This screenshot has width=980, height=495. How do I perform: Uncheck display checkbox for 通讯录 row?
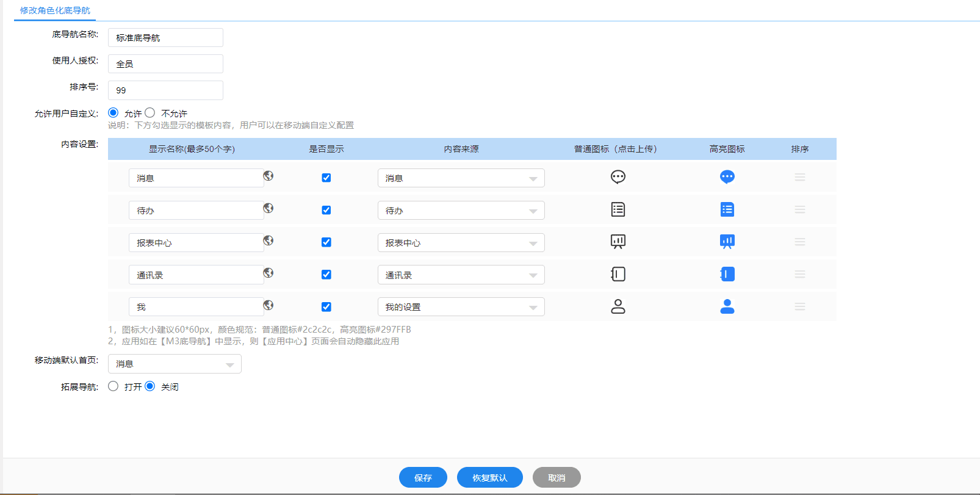[x=326, y=275]
